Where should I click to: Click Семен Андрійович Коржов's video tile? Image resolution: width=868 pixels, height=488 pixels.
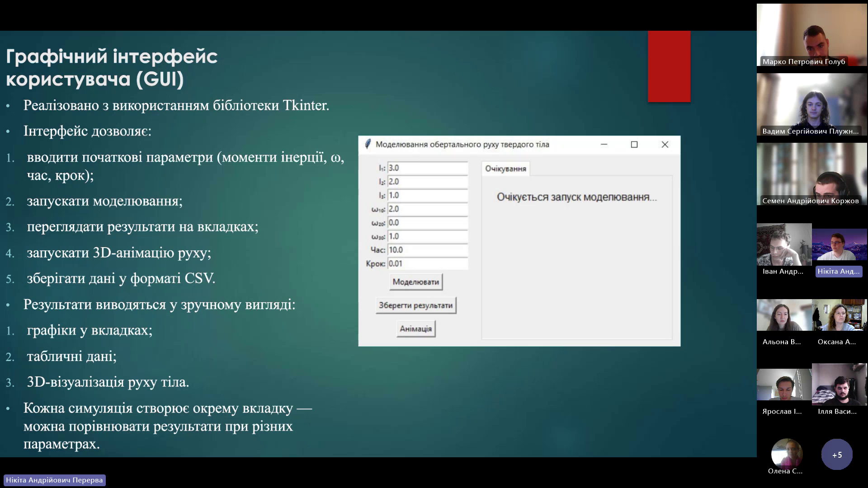coord(811,174)
